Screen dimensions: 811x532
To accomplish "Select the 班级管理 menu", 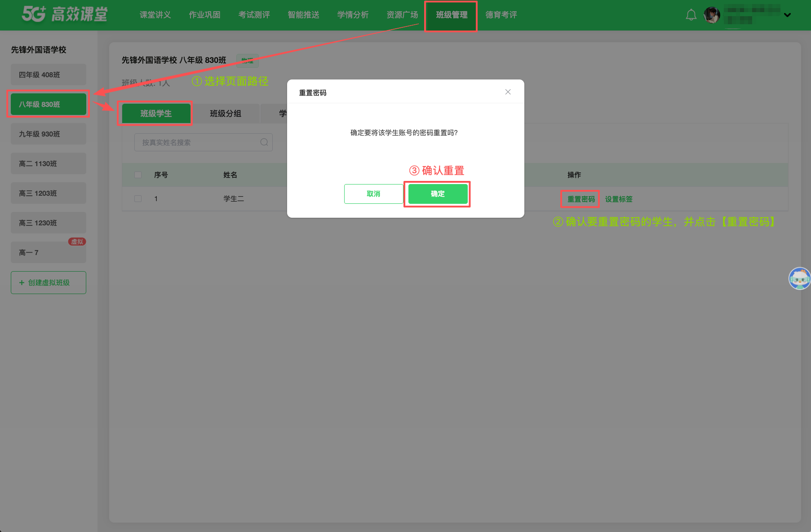I will [x=452, y=15].
